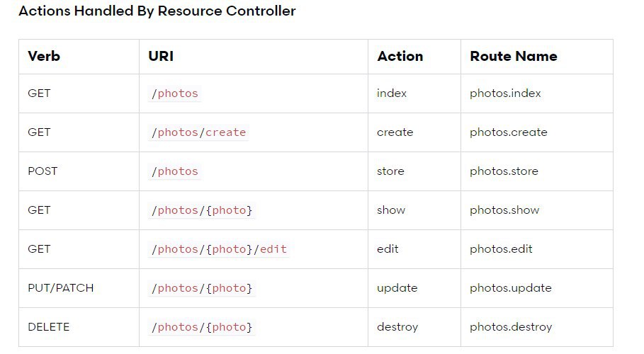Click the /photos/create URI code
This screenshot has height=354, width=644.
(x=198, y=132)
